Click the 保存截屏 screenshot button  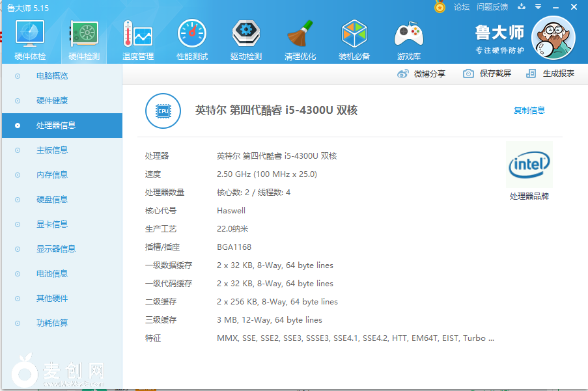(x=488, y=74)
